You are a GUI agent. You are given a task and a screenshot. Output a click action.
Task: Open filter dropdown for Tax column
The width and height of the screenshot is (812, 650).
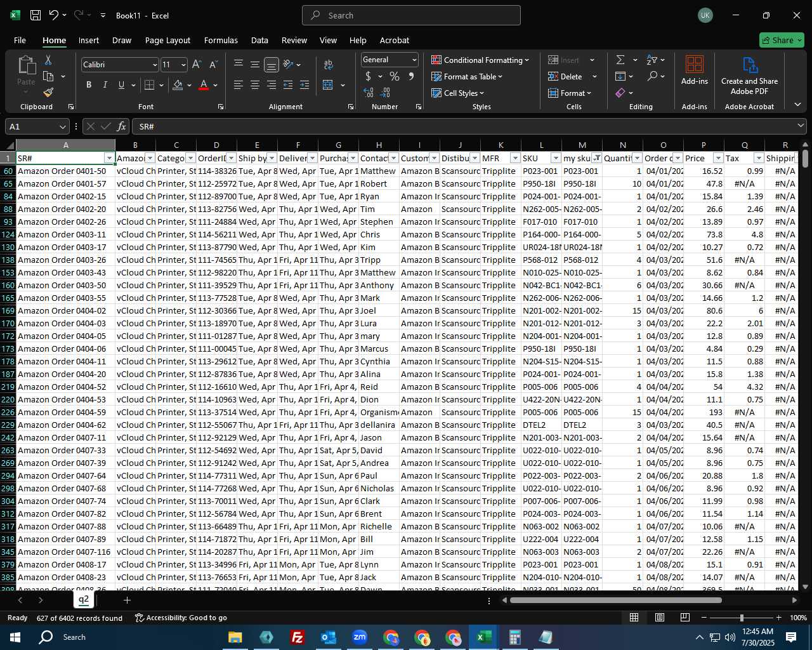pyautogui.click(x=759, y=158)
